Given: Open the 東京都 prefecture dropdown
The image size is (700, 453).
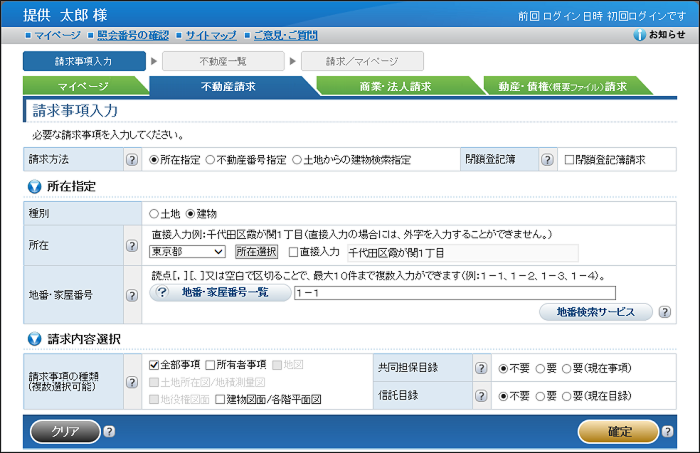Looking at the screenshot, I should [187, 252].
